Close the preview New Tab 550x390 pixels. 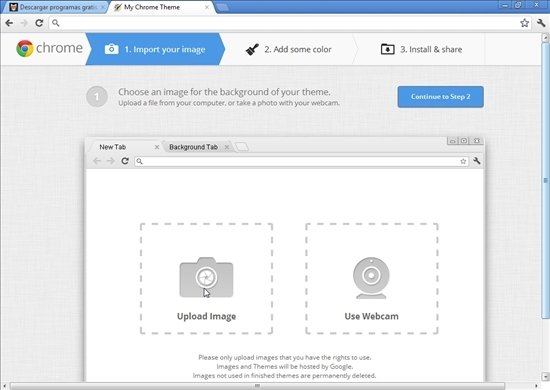pyautogui.click(x=157, y=147)
